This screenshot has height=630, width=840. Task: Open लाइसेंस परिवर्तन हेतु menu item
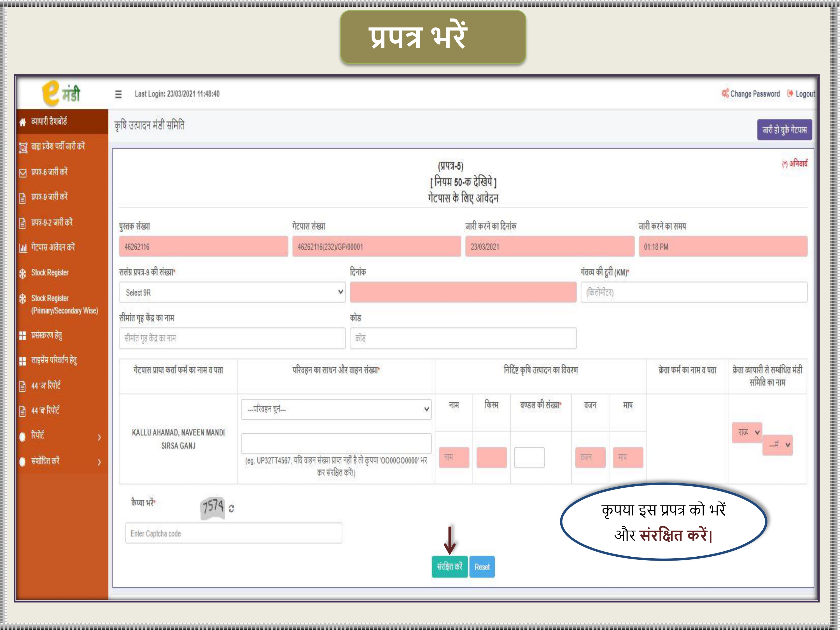coord(62,360)
